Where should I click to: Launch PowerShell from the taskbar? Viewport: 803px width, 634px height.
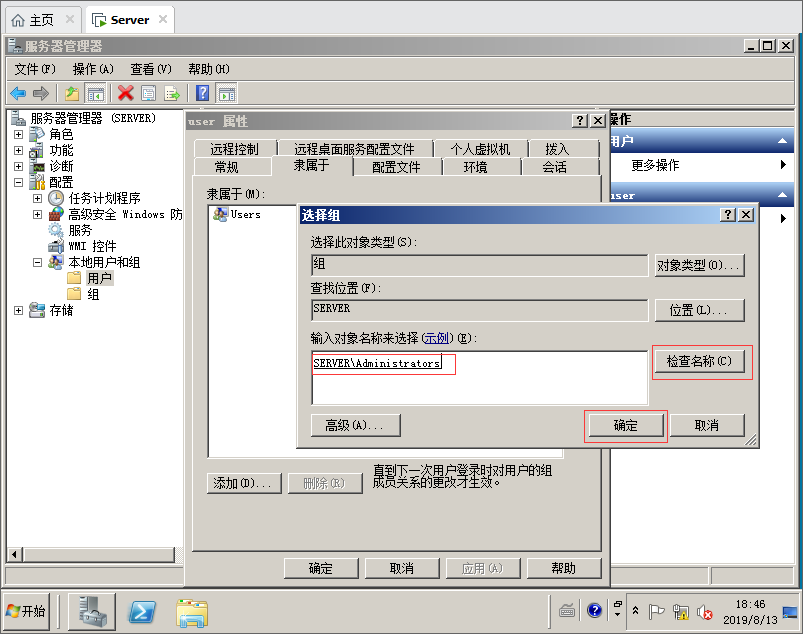[143, 611]
